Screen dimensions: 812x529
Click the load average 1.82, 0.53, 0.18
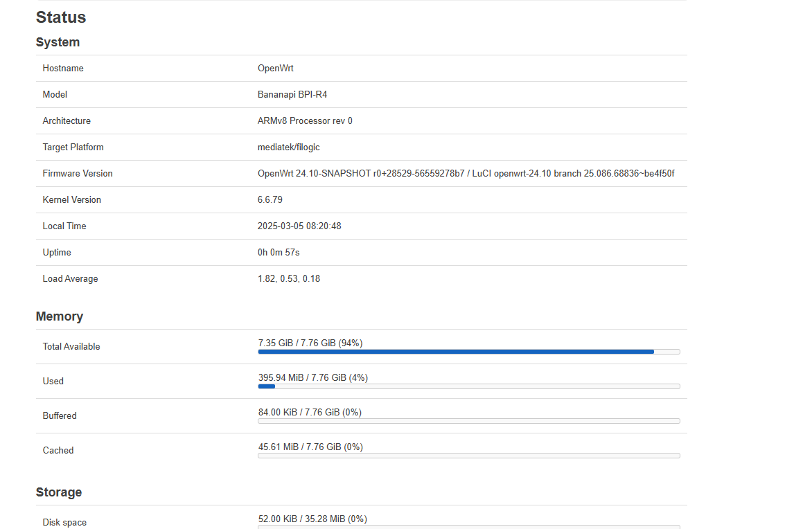pos(289,279)
